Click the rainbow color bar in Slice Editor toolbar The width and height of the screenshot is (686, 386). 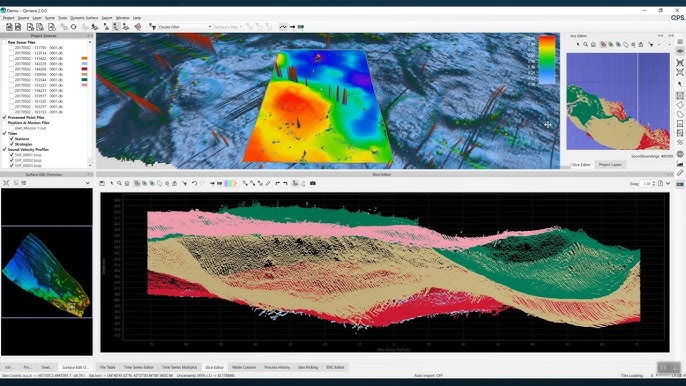click(230, 183)
